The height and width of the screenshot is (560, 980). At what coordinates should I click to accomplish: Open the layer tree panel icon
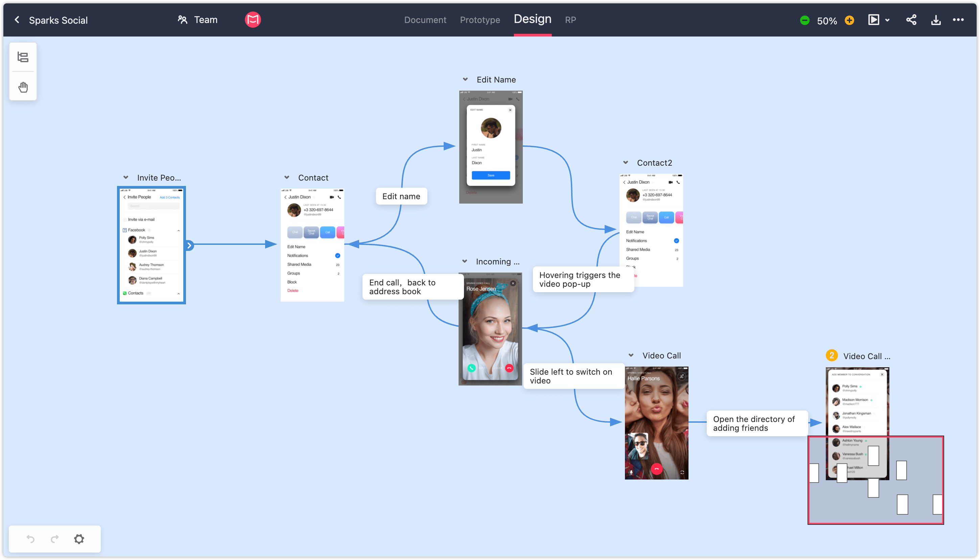[x=23, y=57]
